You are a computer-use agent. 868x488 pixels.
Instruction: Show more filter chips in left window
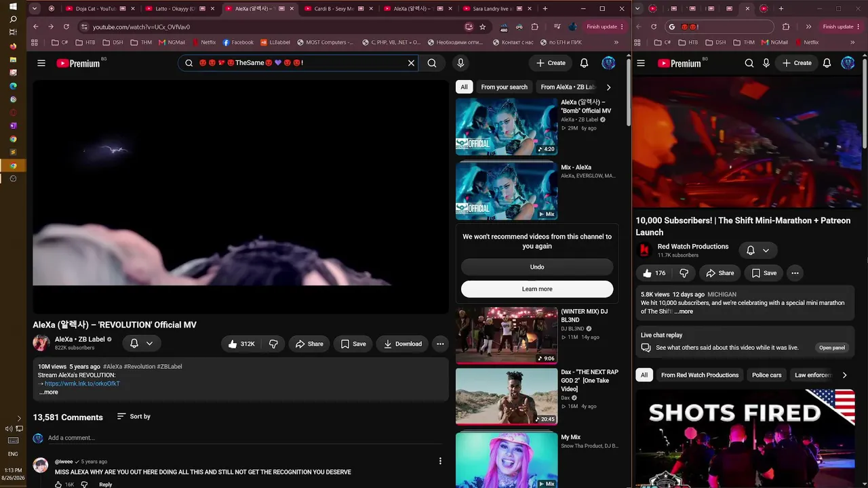click(x=608, y=87)
